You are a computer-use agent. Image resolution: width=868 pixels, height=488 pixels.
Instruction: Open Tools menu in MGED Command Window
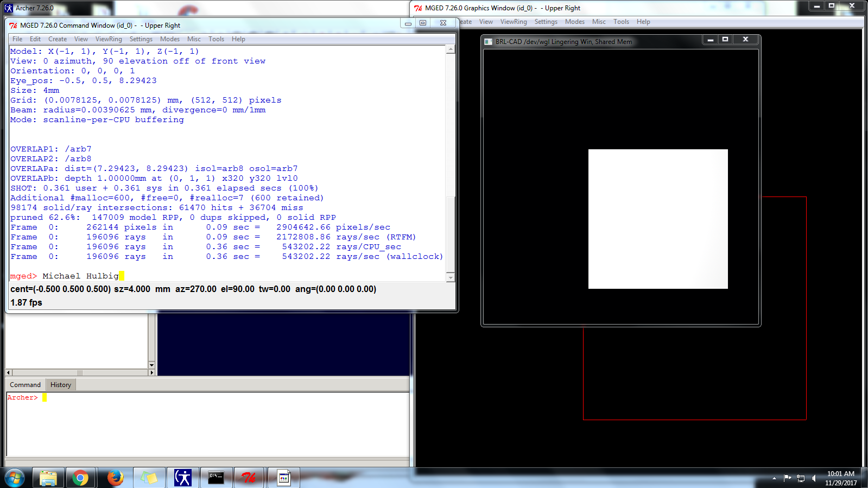[x=216, y=39]
